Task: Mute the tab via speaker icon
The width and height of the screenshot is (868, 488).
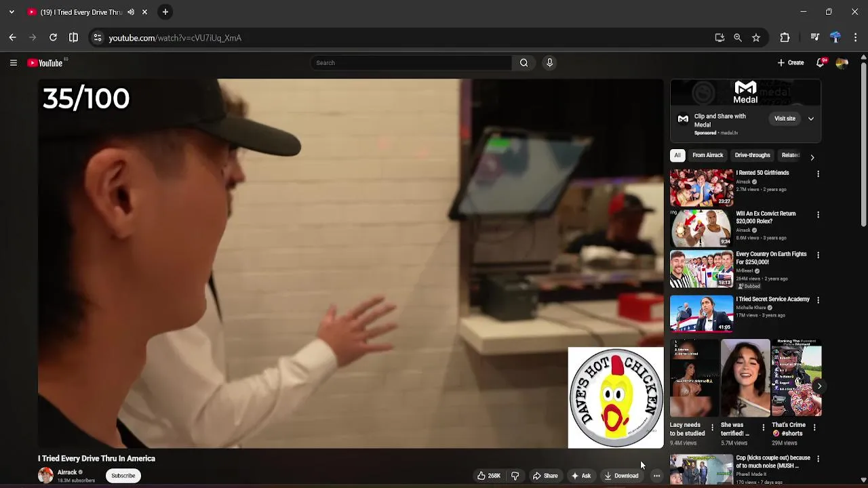Action: tap(131, 12)
